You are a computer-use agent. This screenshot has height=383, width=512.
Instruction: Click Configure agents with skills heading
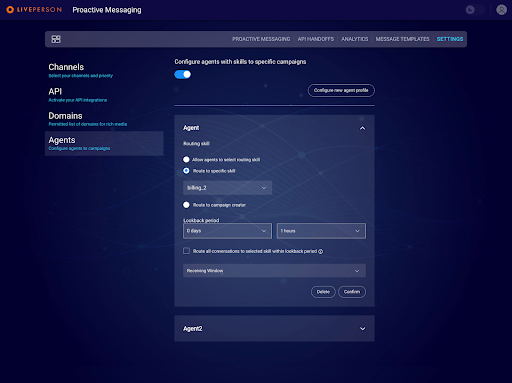click(x=240, y=62)
